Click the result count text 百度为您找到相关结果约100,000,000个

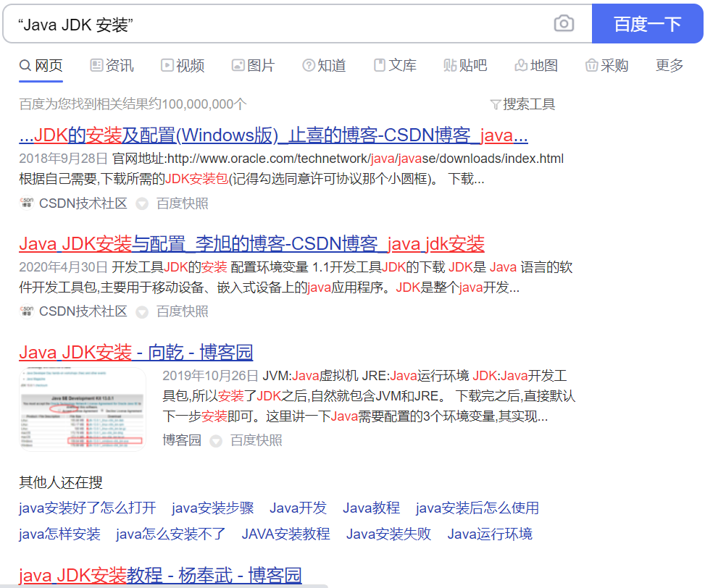click(133, 104)
